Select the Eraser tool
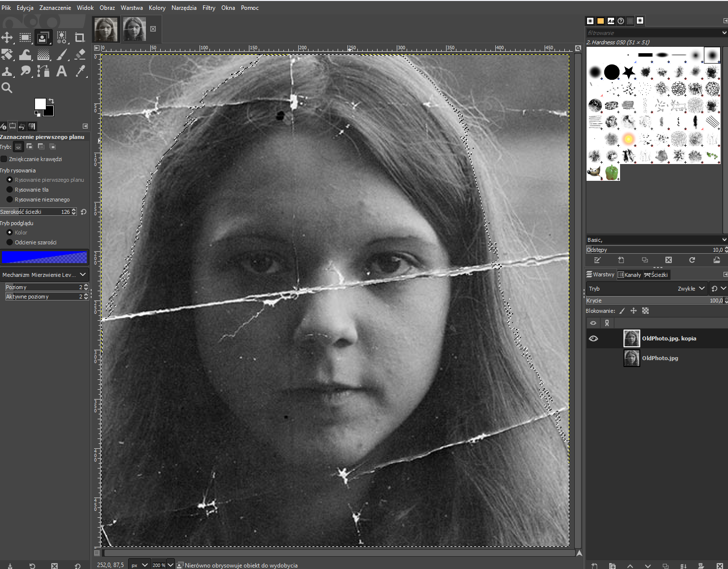This screenshot has width=728, height=569. [x=80, y=55]
